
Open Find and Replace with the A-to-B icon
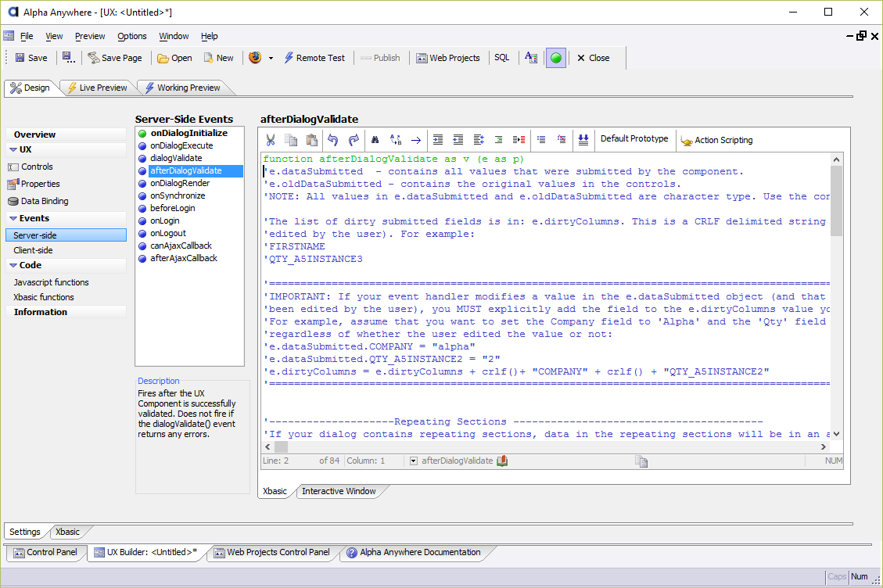[x=396, y=140]
